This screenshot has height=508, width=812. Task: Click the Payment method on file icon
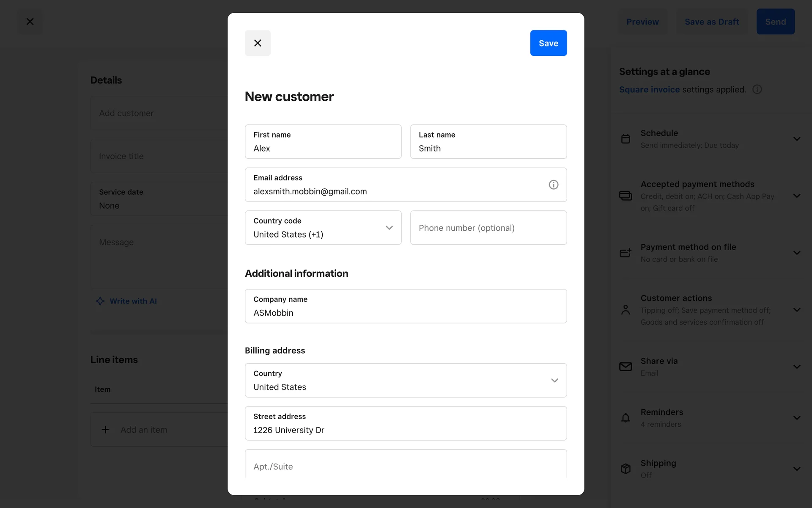(625, 253)
